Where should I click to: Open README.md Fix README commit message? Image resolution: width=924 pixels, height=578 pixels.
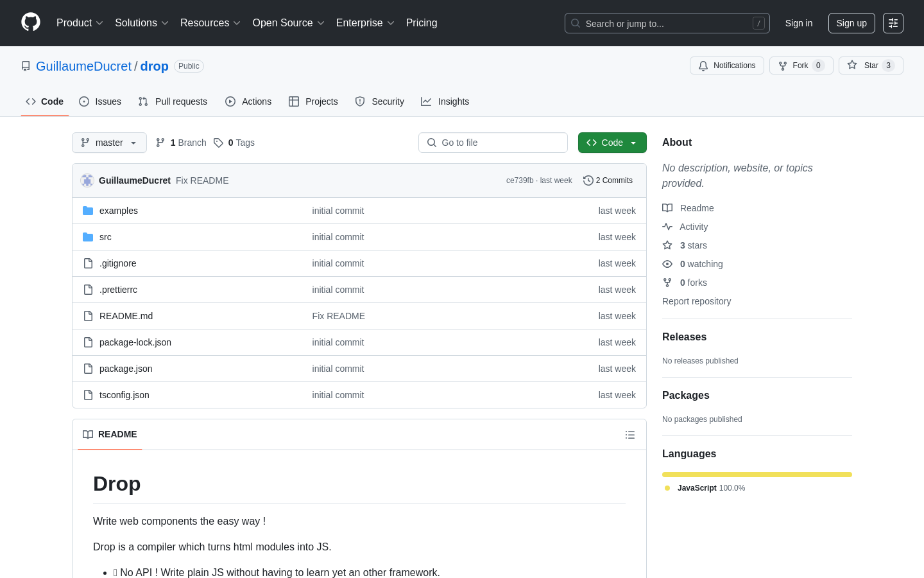pos(338,316)
